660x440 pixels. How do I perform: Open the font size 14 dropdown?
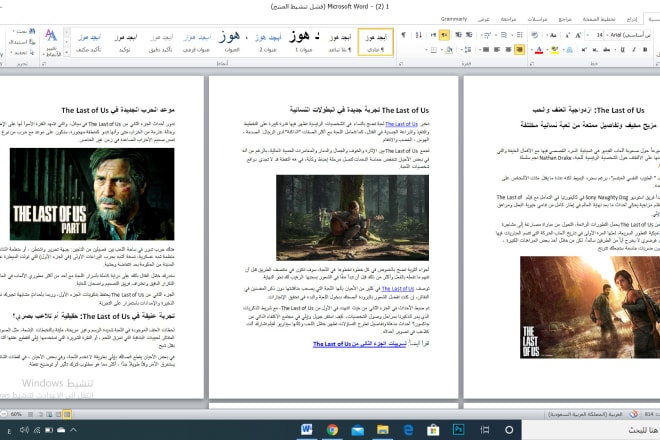pyautogui.click(x=588, y=35)
